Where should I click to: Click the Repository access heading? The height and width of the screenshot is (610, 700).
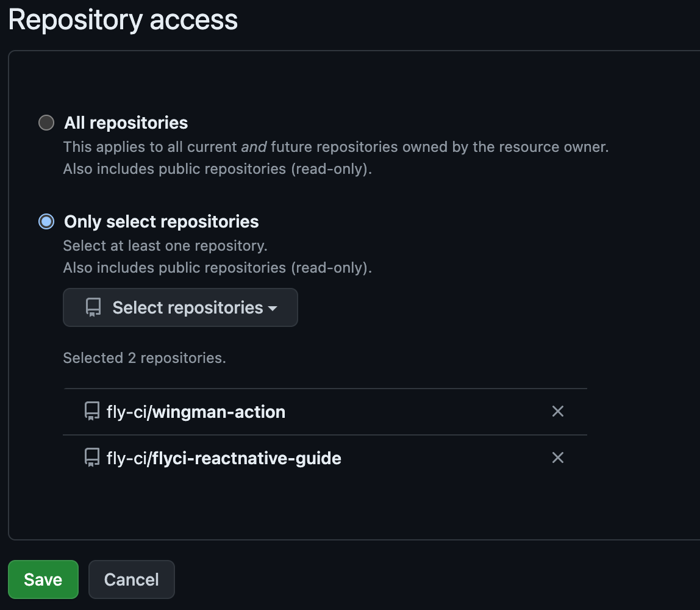123,20
